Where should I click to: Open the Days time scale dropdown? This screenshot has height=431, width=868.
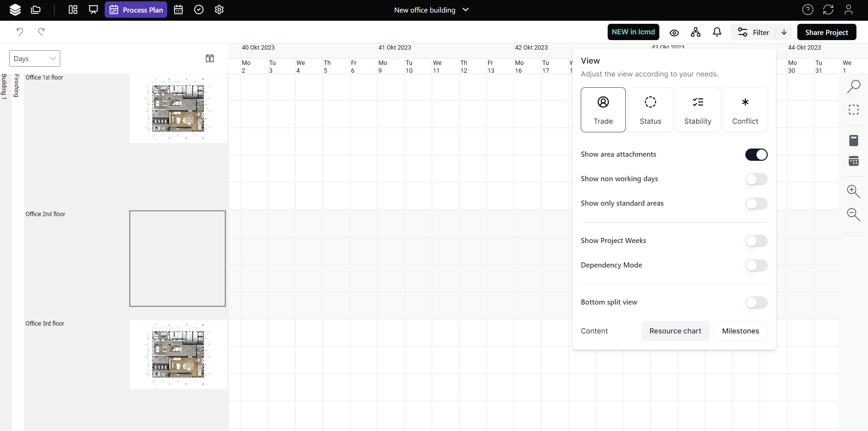34,58
